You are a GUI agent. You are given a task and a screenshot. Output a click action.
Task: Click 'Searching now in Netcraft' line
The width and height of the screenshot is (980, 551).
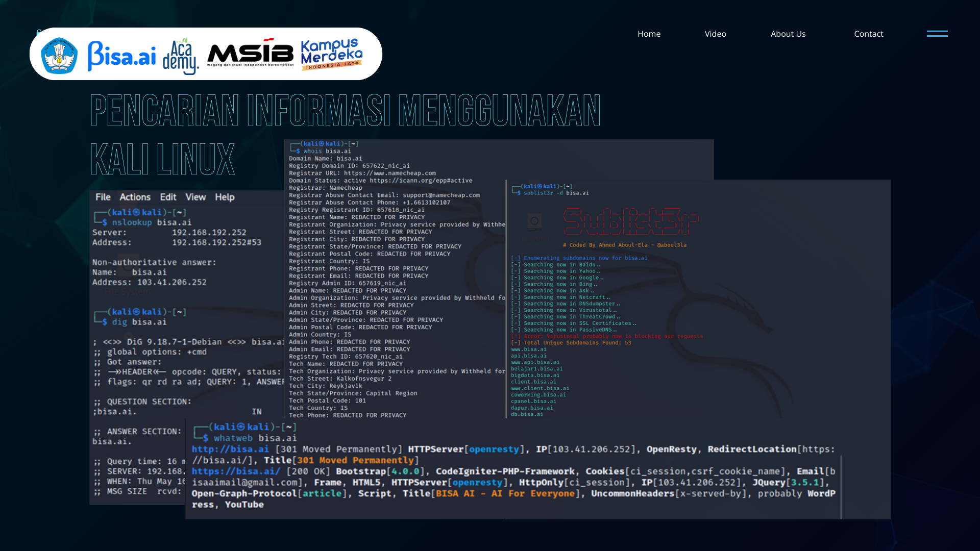coord(560,297)
